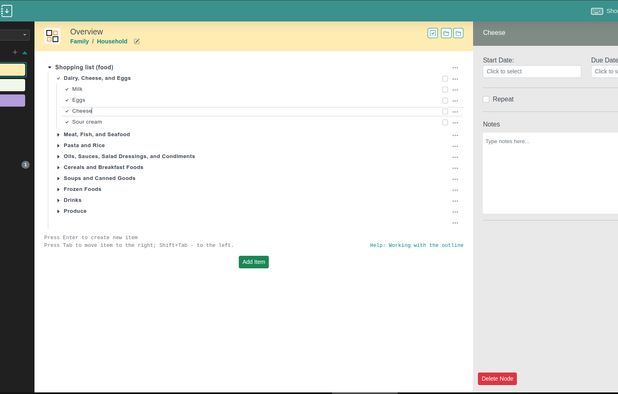Select the Milk item text
Image resolution: width=618 pixels, height=394 pixels.
77,89
